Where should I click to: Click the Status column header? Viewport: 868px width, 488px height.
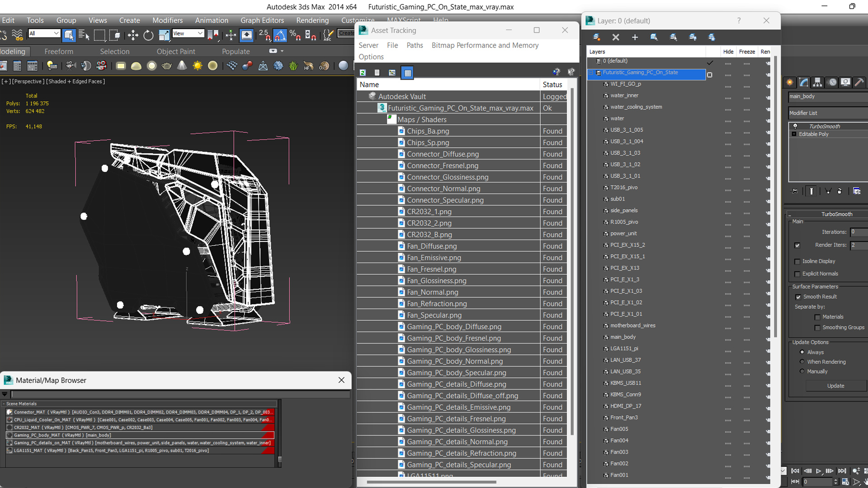pyautogui.click(x=552, y=84)
